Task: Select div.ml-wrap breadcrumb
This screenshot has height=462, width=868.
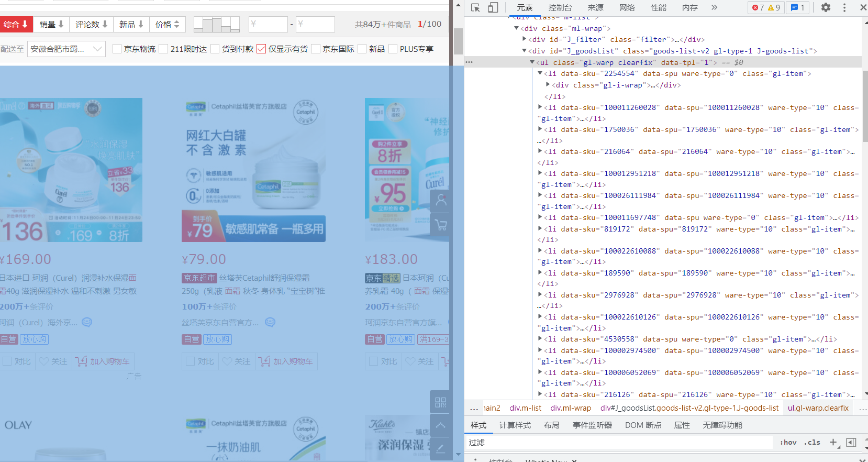Action: point(571,408)
